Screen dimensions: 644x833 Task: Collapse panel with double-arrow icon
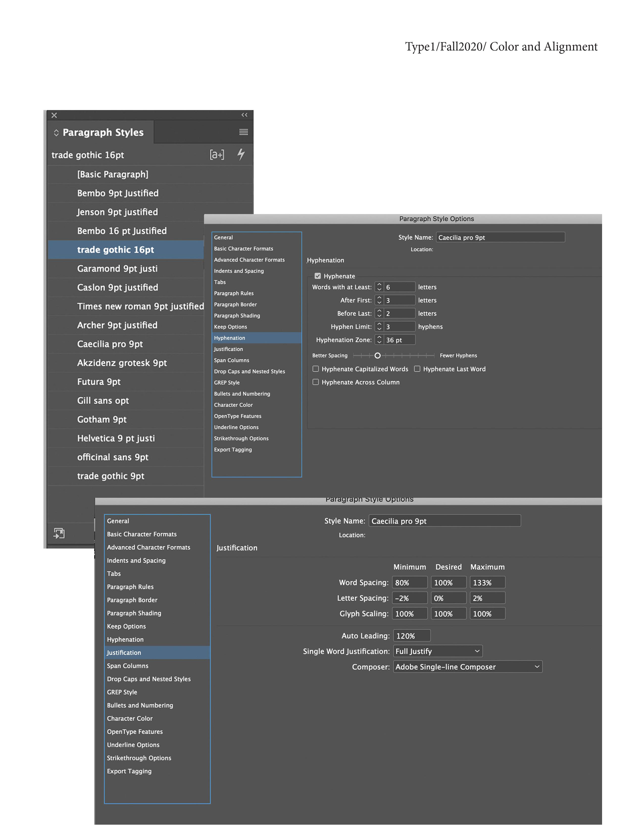pyautogui.click(x=244, y=115)
